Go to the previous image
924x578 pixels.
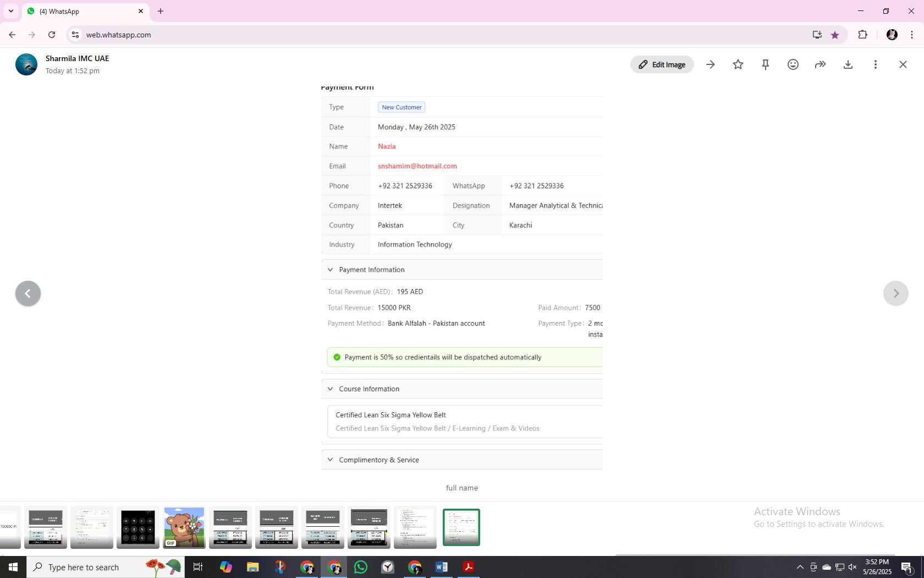pyautogui.click(x=28, y=293)
